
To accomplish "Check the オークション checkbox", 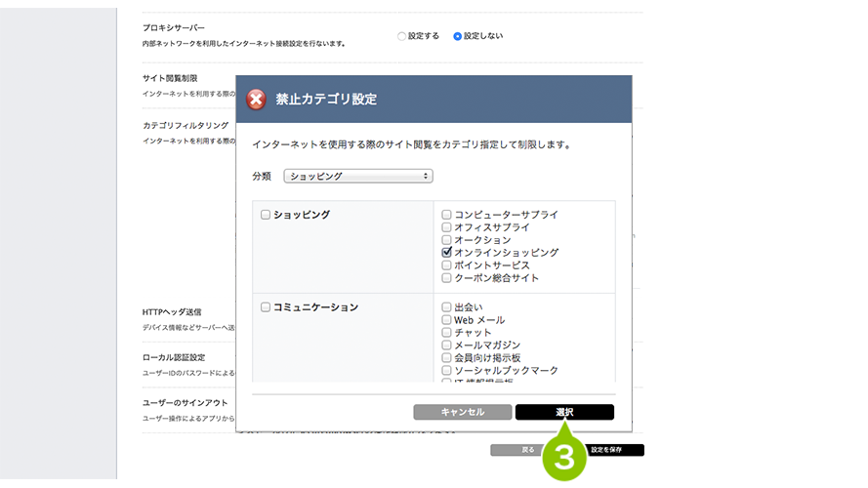I will coord(446,240).
